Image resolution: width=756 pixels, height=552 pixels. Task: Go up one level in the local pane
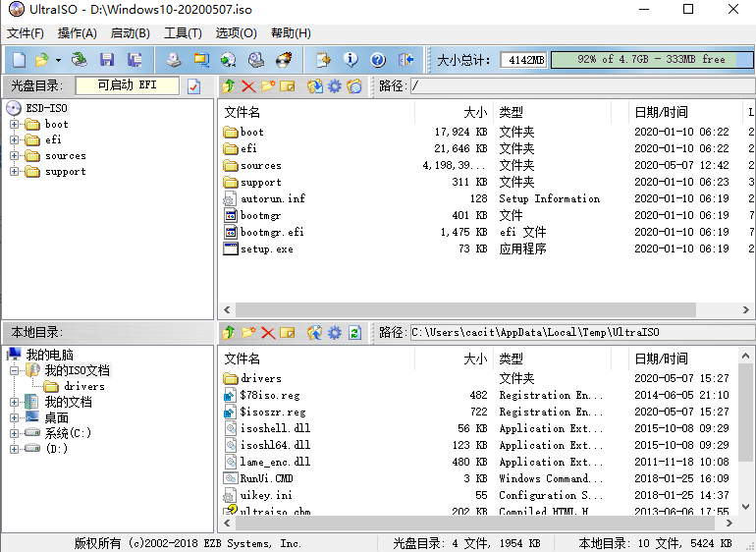pyautogui.click(x=229, y=332)
